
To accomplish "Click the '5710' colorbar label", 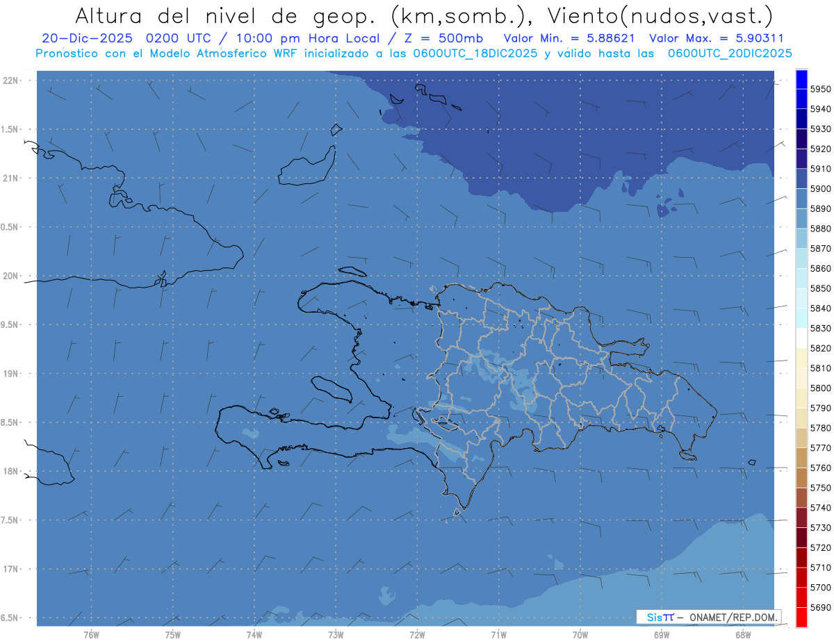I will [x=820, y=567].
